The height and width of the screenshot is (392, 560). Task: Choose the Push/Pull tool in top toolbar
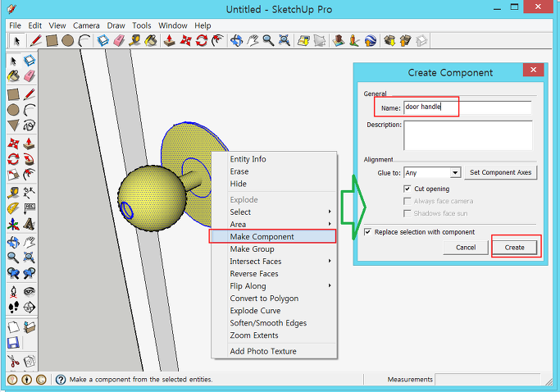pos(169,40)
